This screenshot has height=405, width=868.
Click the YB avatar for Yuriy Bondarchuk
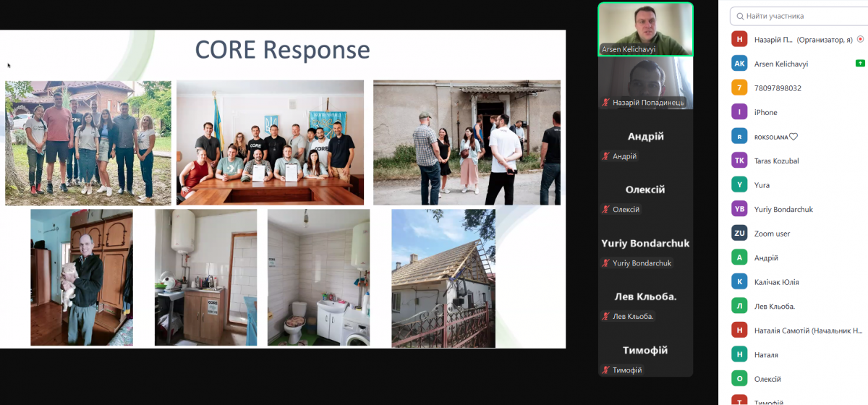[x=739, y=209]
